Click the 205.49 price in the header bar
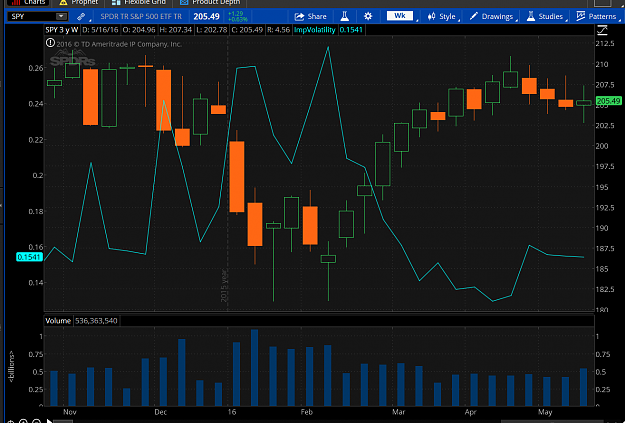This screenshot has width=625, height=423. coord(206,16)
